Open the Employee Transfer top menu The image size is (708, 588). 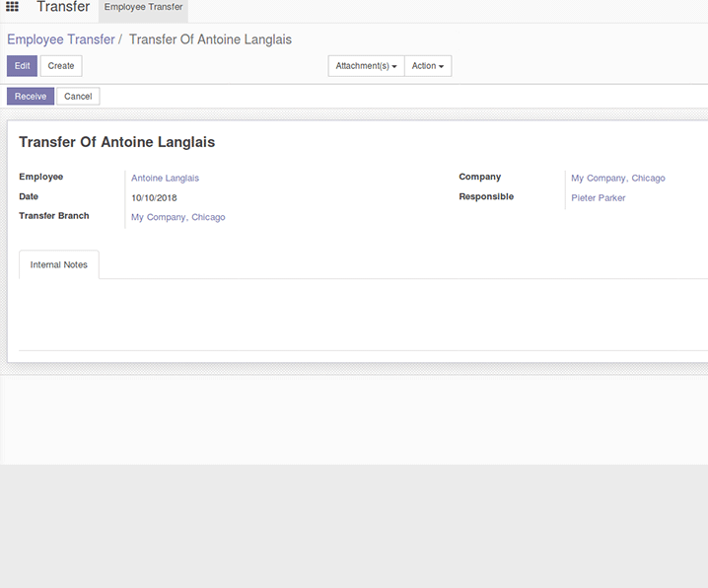(143, 8)
